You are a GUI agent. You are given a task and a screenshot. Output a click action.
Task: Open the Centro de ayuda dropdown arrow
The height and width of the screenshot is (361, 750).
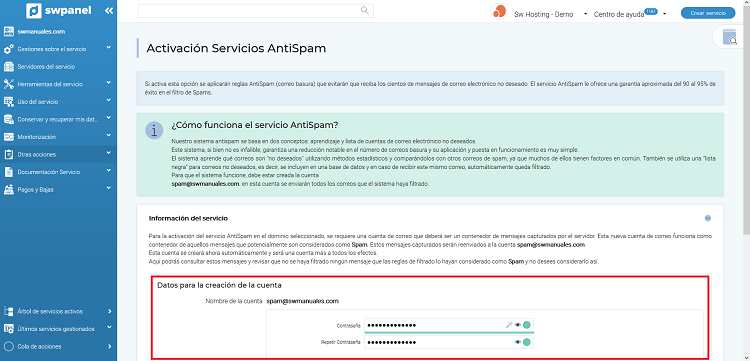[664, 14]
